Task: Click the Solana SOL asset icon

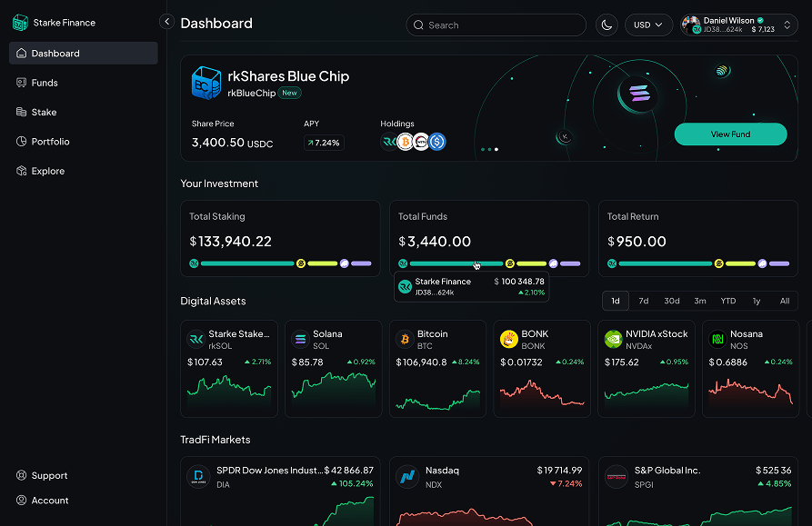Action: (x=300, y=339)
